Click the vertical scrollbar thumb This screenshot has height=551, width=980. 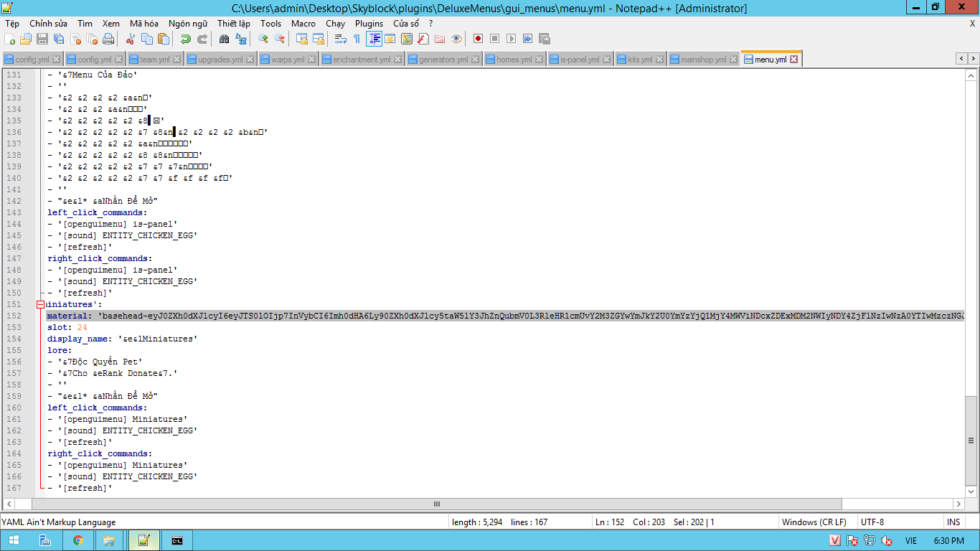click(x=971, y=439)
